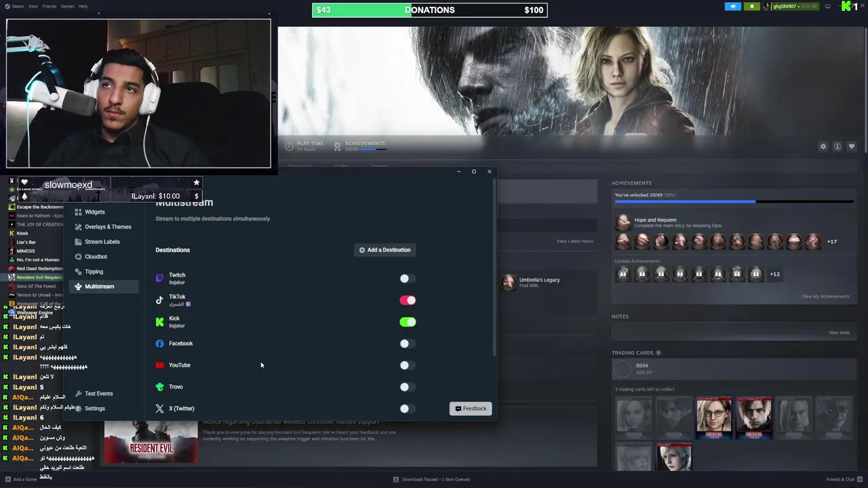Enable the Facebook destination toggle
This screenshot has height=488, width=868.
pyautogui.click(x=407, y=344)
